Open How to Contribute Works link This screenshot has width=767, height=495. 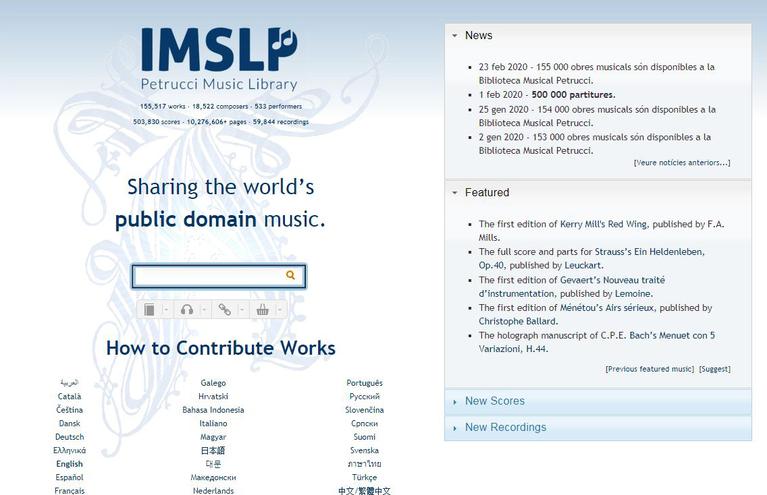pyautogui.click(x=221, y=348)
